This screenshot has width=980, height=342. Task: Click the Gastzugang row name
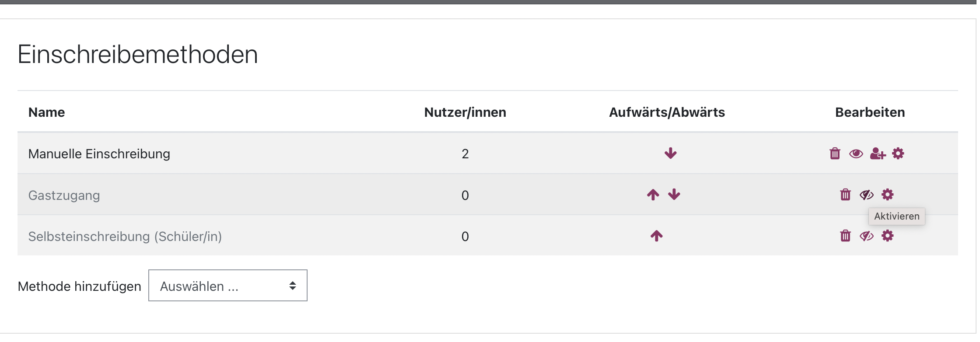[64, 195]
